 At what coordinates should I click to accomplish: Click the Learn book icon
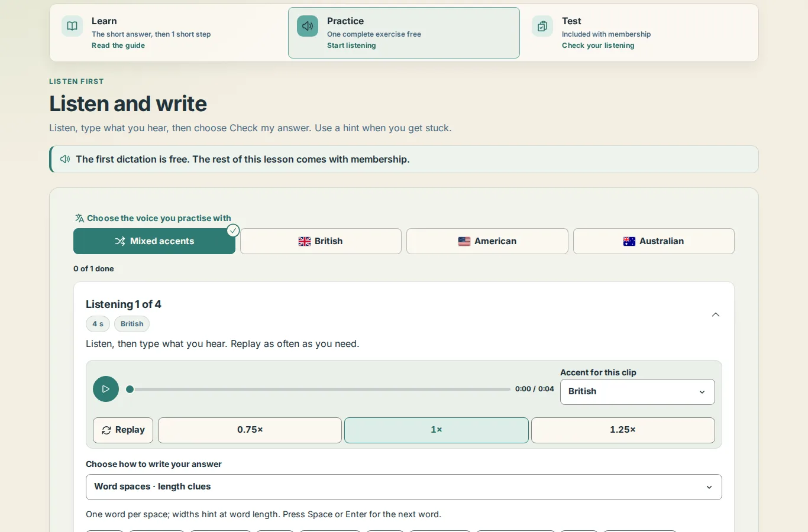pyautogui.click(x=72, y=26)
